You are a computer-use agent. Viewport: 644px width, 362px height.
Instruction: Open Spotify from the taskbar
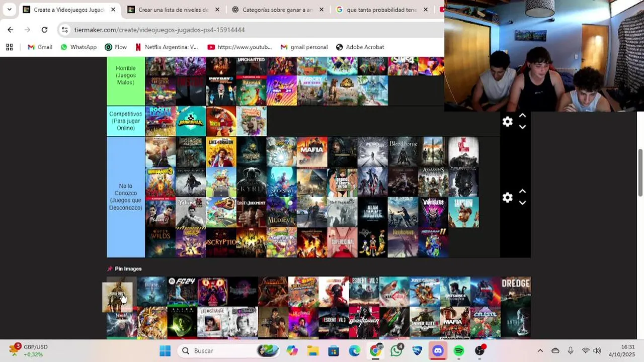(x=459, y=350)
